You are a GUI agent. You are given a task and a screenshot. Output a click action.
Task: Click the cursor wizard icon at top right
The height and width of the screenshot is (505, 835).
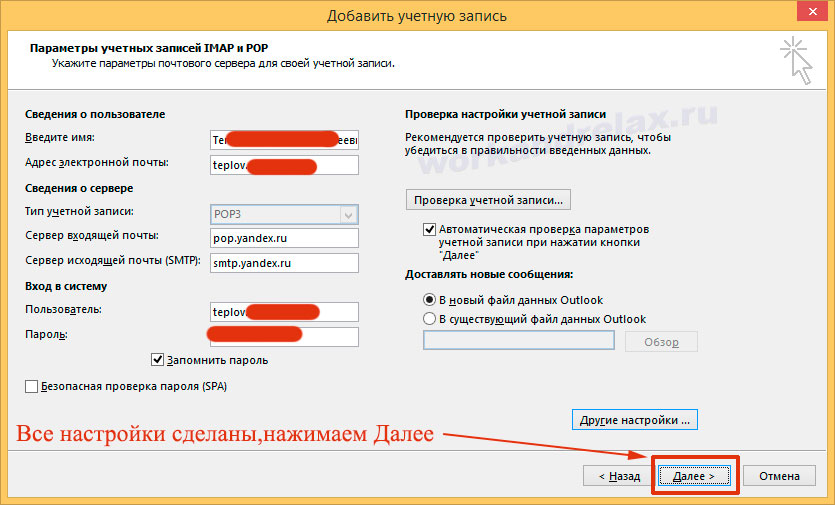(x=799, y=59)
